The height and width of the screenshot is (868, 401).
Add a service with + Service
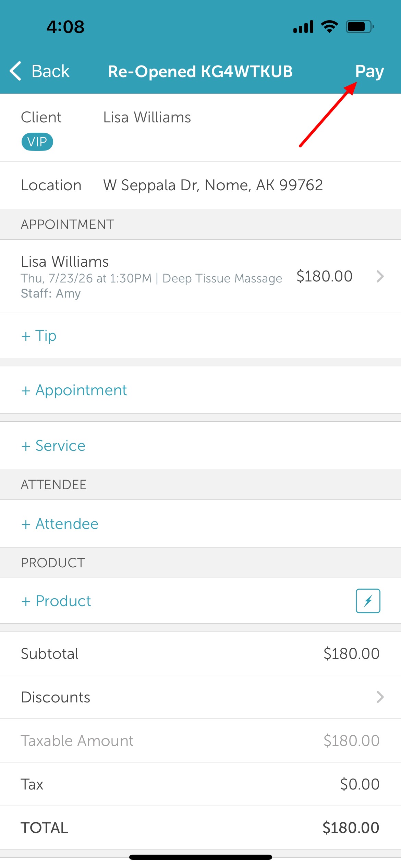pyautogui.click(x=53, y=446)
